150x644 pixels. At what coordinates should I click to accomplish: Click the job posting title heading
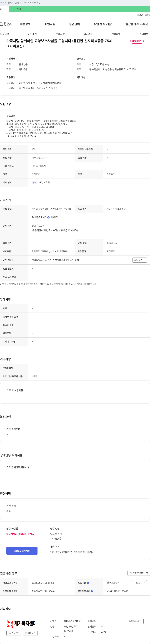pos(59,43)
